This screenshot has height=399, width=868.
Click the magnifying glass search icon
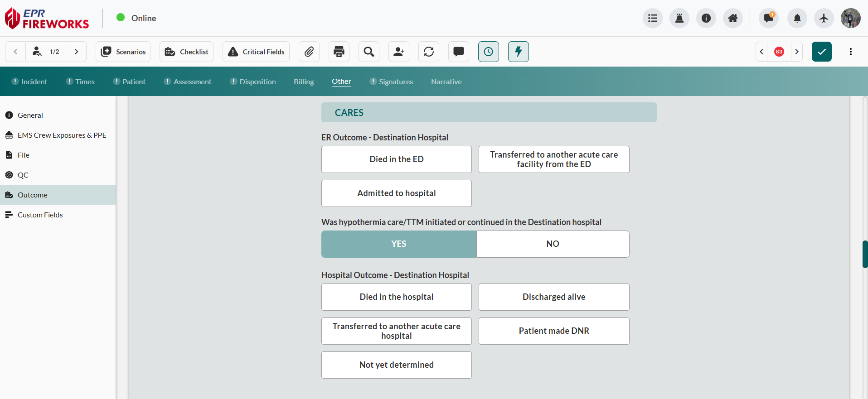tap(369, 52)
